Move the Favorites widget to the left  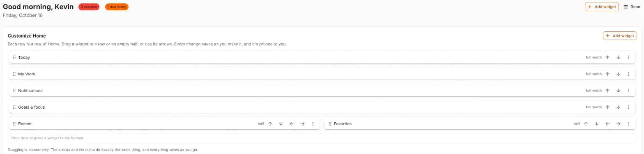tap(607, 124)
